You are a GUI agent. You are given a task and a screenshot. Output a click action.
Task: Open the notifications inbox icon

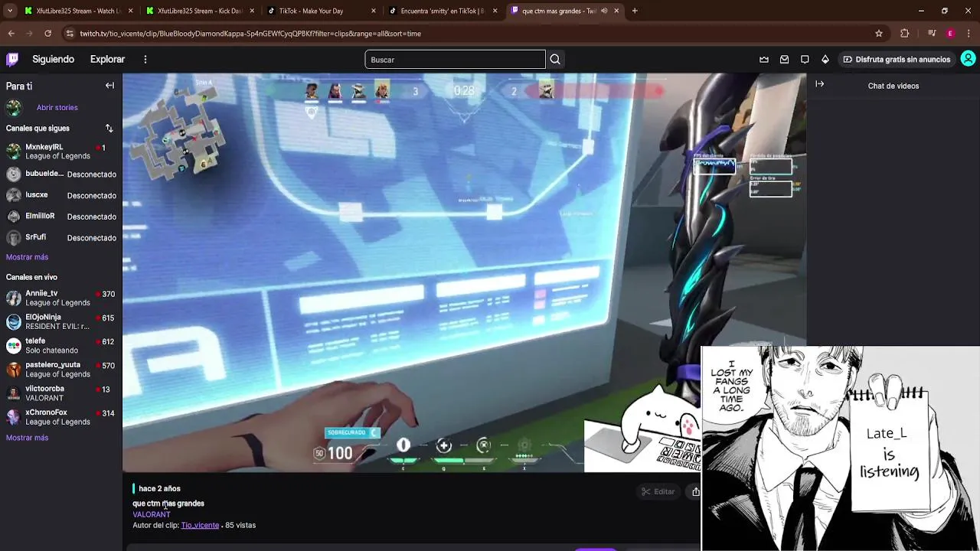click(784, 60)
